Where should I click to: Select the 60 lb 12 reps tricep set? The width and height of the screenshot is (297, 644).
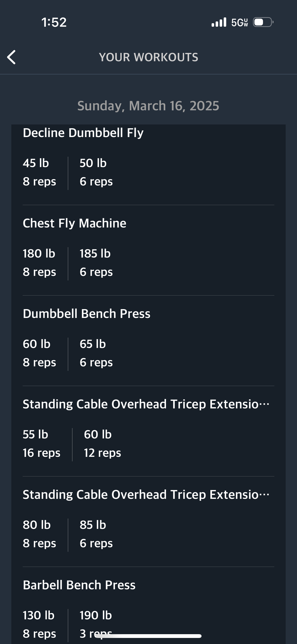click(102, 444)
